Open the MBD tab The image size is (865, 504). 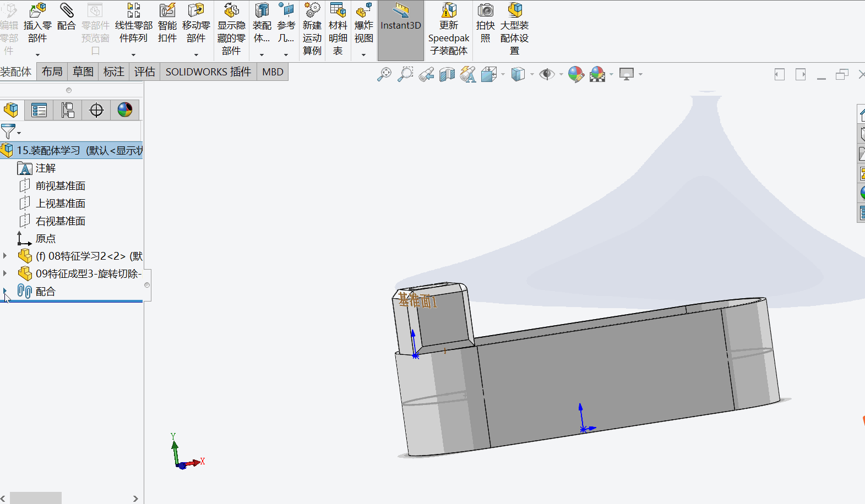273,72
